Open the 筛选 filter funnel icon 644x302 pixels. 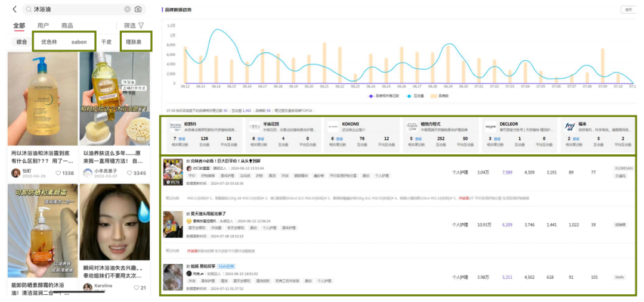click(141, 26)
